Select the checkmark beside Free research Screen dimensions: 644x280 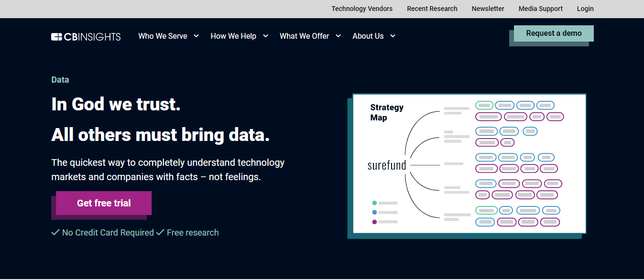click(x=160, y=233)
